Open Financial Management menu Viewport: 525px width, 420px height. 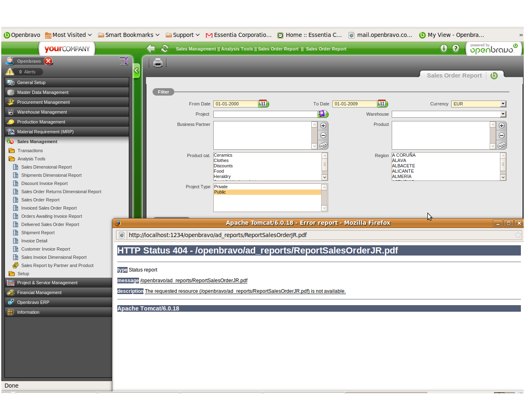click(x=58, y=292)
